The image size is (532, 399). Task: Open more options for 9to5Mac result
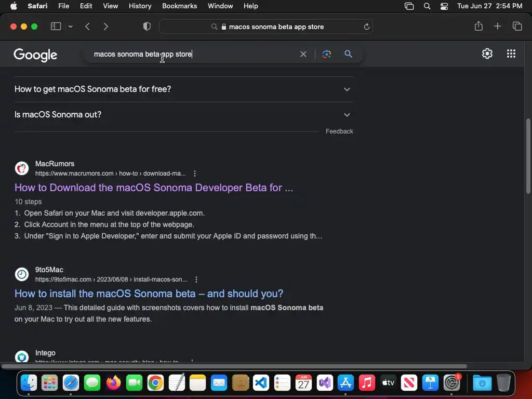pyautogui.click(x=196, y=279)
